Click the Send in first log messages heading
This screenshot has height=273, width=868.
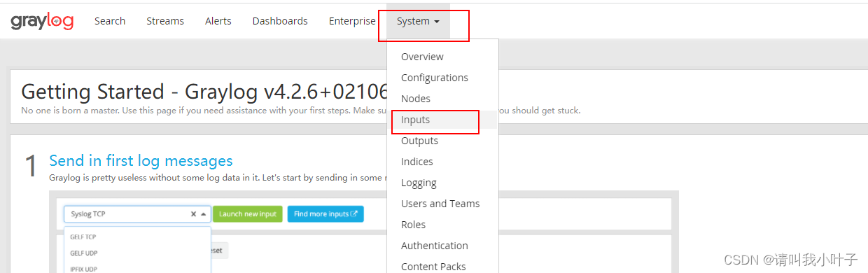(141, 161)
